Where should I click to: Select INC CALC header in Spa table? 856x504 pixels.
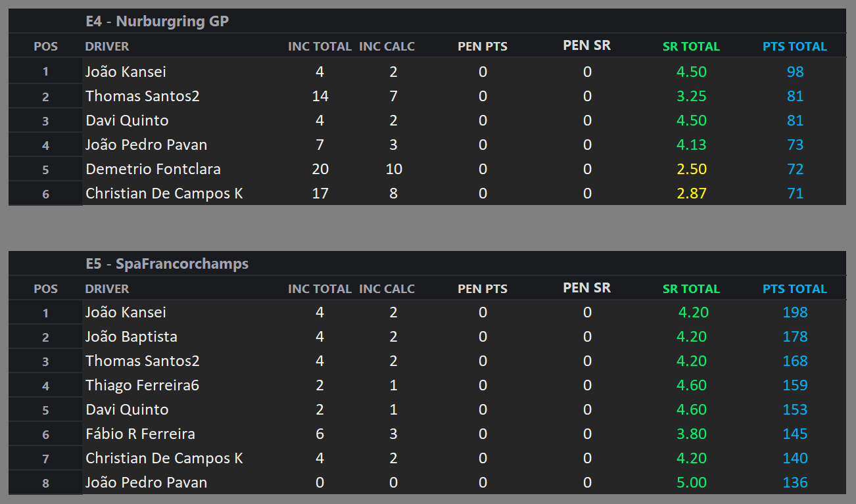point(387,289)
